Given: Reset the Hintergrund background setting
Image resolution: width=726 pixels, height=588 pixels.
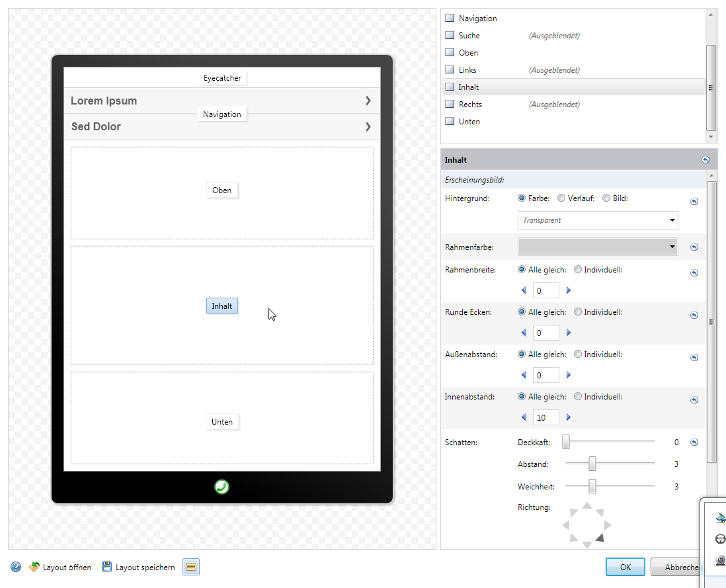Looking at the screenshot, I should 694,202.
